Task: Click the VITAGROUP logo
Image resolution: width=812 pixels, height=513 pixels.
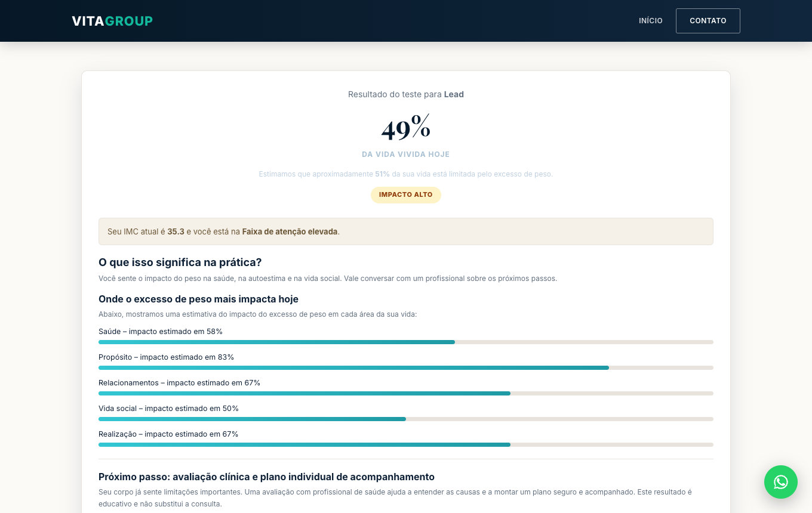Action: click(x=112, y=21)
